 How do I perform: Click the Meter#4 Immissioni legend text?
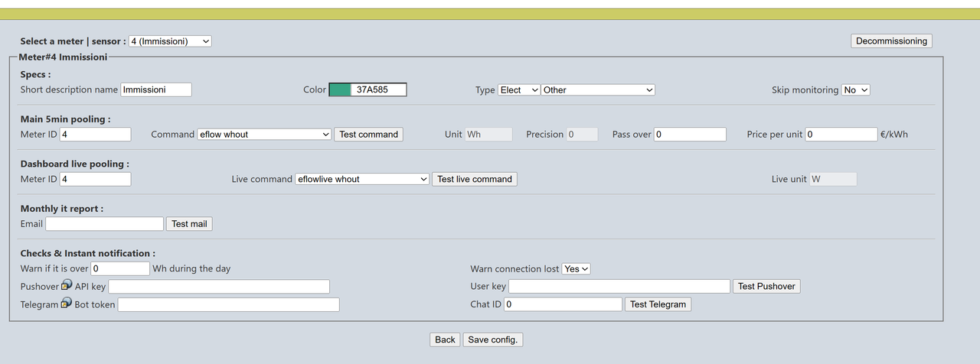point(64,57)
